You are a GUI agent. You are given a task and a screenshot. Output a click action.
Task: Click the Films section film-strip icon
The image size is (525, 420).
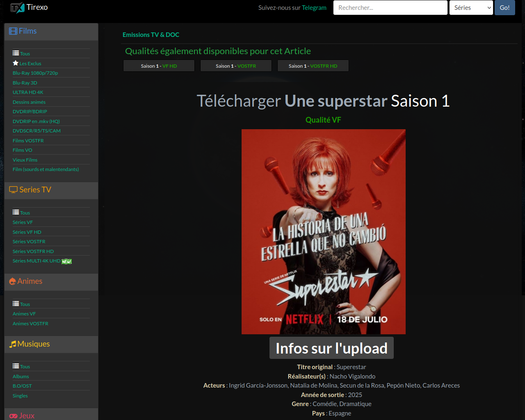click(x=13, y=31)
